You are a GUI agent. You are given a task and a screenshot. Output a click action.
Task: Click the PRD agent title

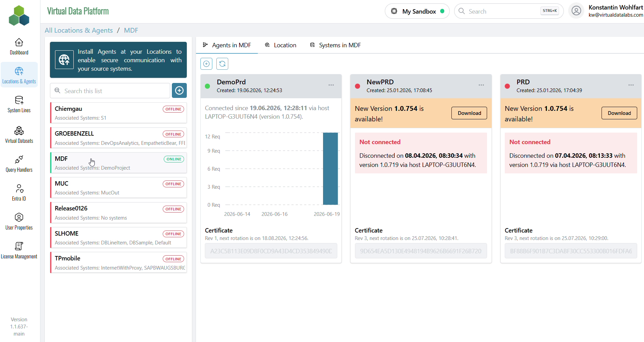523,82
